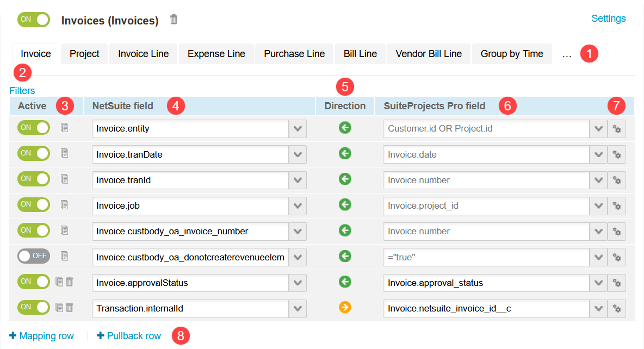This screenshot has width=644, height=349.
Task: Expand Transaction.internalId NetSuite field dropdown
Action: pos(298,309)
